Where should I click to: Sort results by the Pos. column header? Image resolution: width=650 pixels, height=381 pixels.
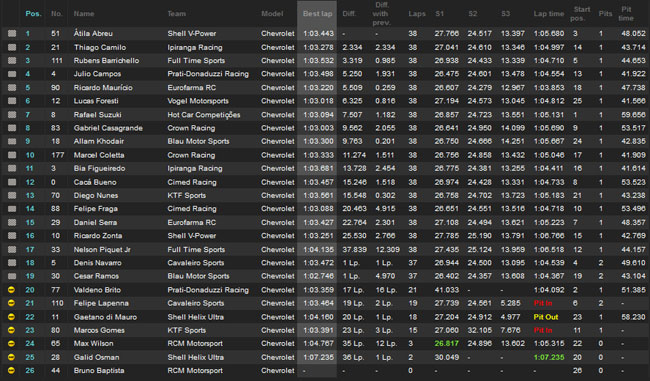pyautogui.click(x=34, y=14)
